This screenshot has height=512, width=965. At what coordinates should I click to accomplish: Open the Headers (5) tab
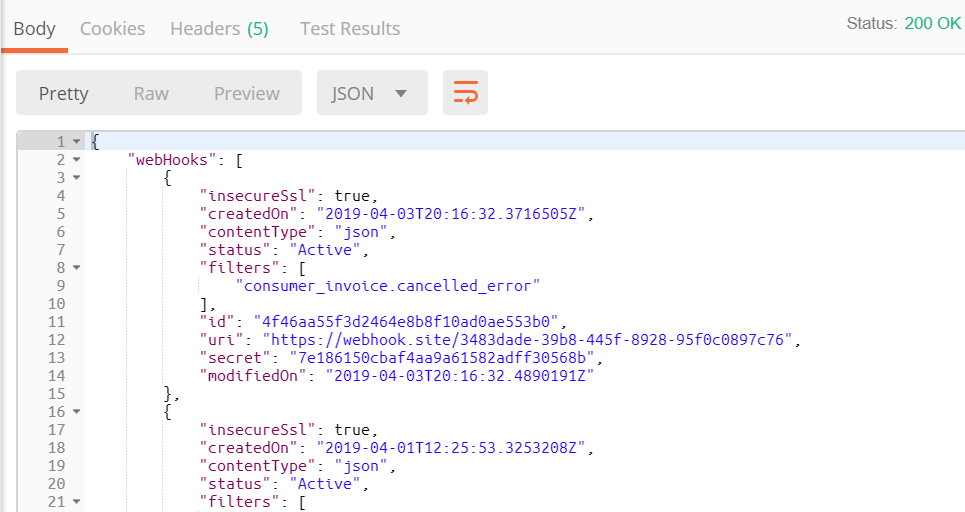click(x=219, y=29)
